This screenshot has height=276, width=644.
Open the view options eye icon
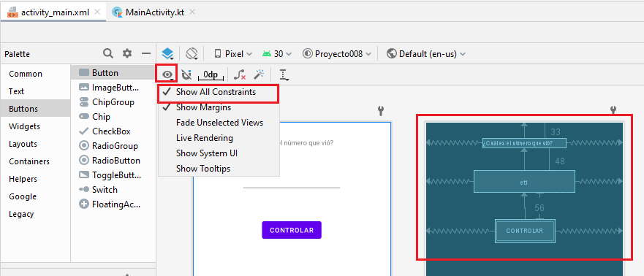point(167,74)
